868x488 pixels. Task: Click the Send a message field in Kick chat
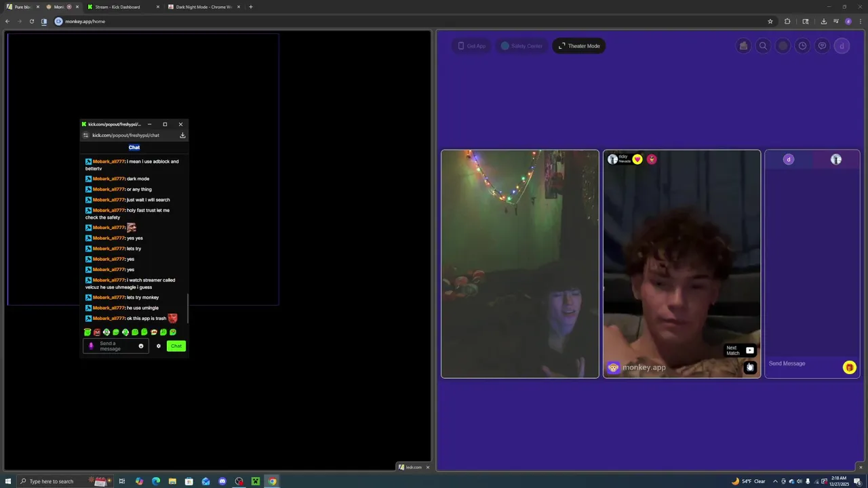(116, 346)
